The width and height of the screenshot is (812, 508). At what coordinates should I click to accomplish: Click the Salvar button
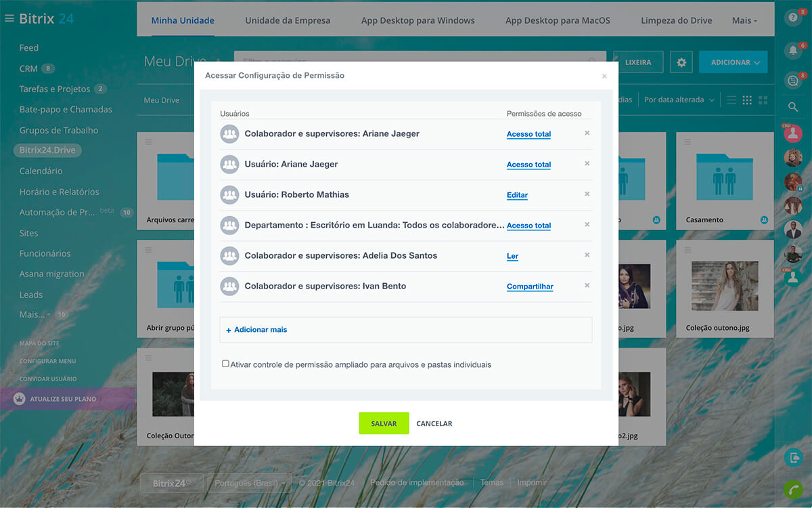pyautogui.click(x=384, y=423)
